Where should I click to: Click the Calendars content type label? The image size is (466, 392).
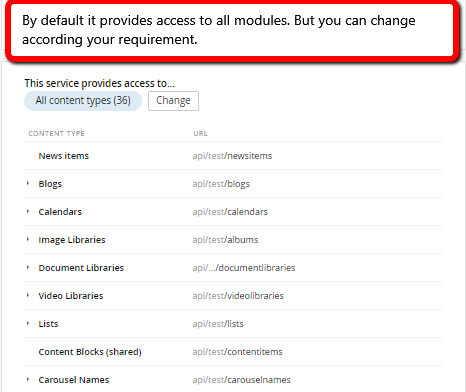(60, 212)
